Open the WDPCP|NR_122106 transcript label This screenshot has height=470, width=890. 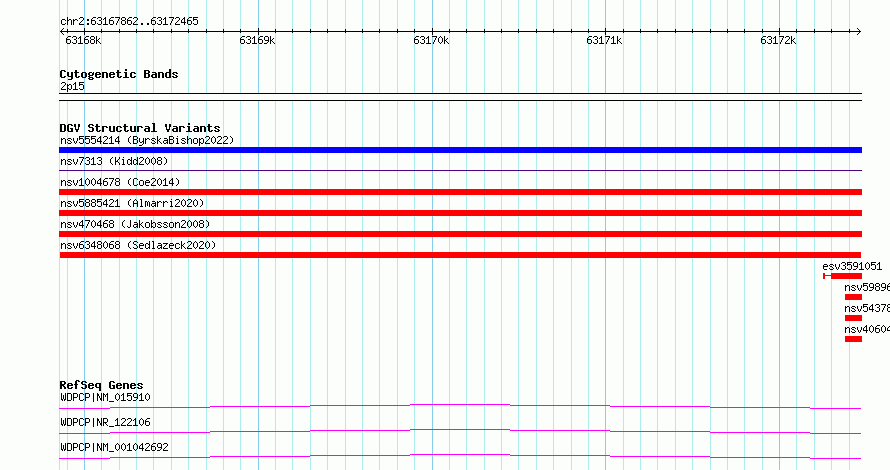click(105, 422)
